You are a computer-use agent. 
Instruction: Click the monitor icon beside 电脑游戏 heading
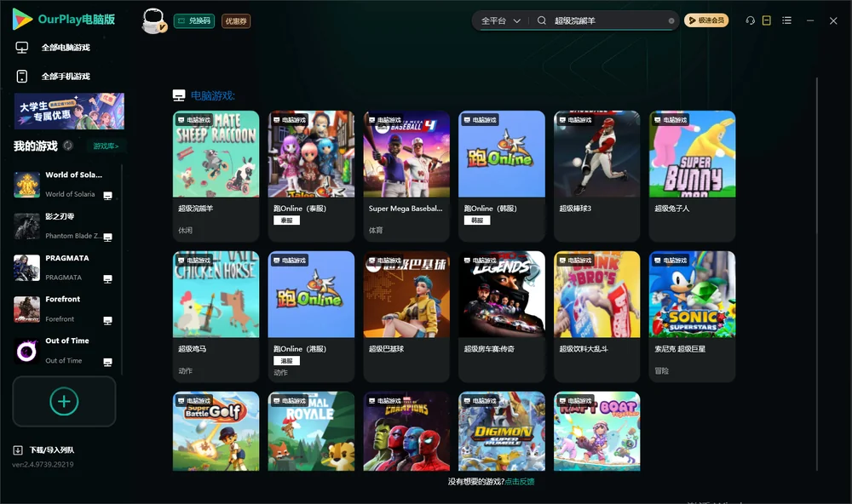[x=179, y=95]
